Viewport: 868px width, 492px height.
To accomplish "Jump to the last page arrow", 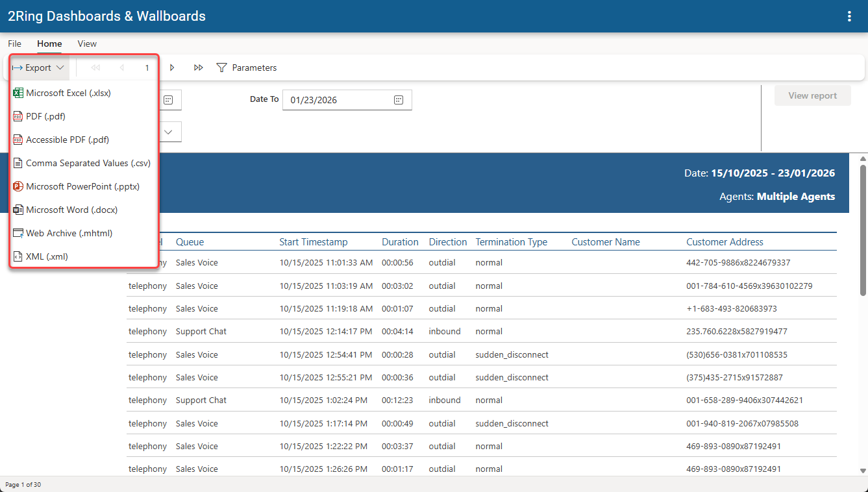I will point(199,68).
